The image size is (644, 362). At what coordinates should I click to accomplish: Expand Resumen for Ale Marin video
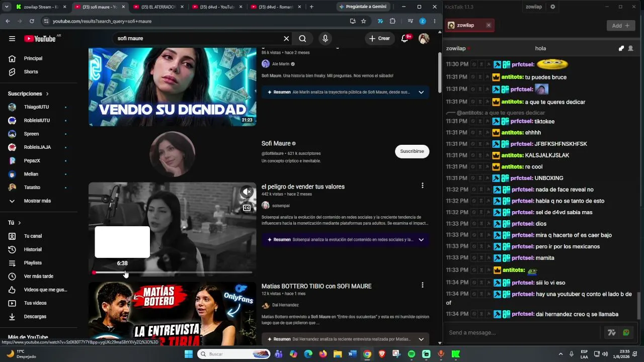(x=421, y=92)
